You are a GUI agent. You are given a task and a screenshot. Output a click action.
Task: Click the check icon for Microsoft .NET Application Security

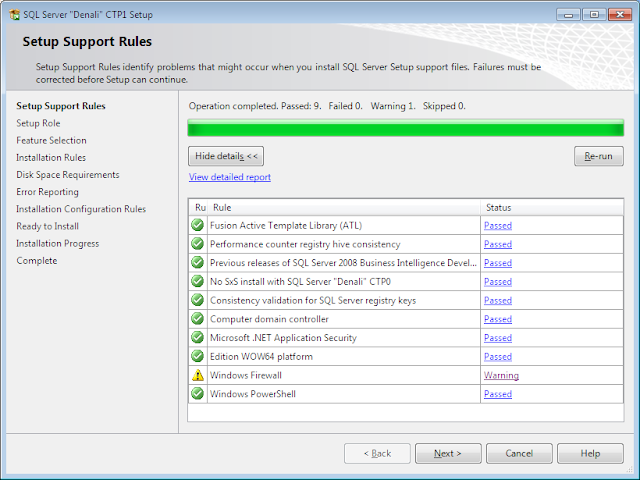click(198, 338)
